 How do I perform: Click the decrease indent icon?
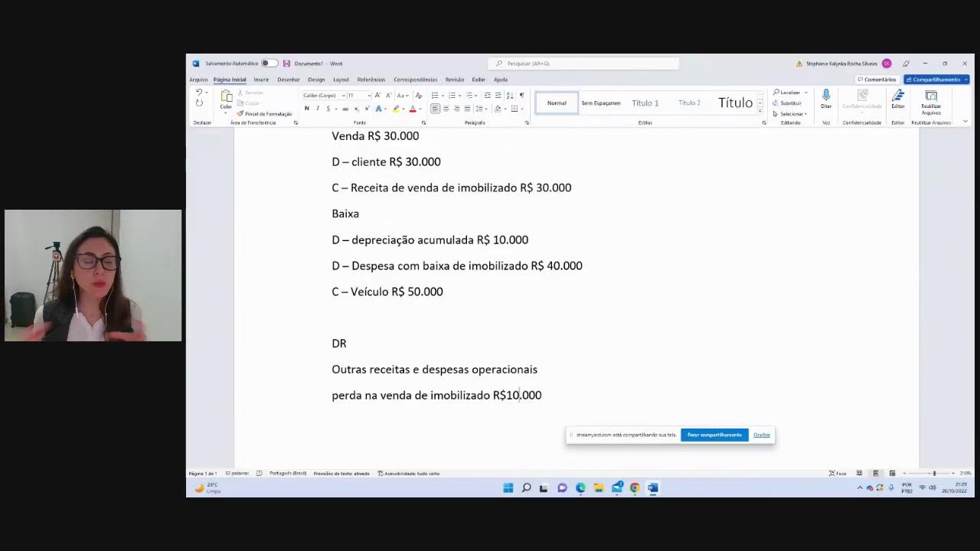[x=487, y=95]
